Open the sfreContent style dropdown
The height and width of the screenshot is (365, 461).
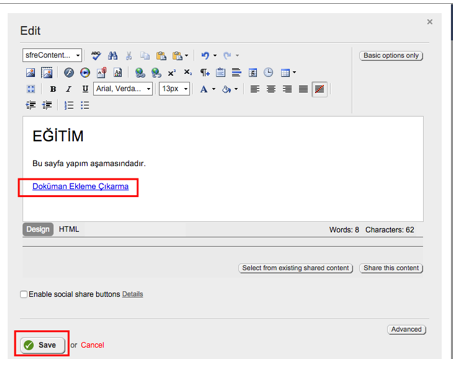pyautogui.click(x=52, y=55)
